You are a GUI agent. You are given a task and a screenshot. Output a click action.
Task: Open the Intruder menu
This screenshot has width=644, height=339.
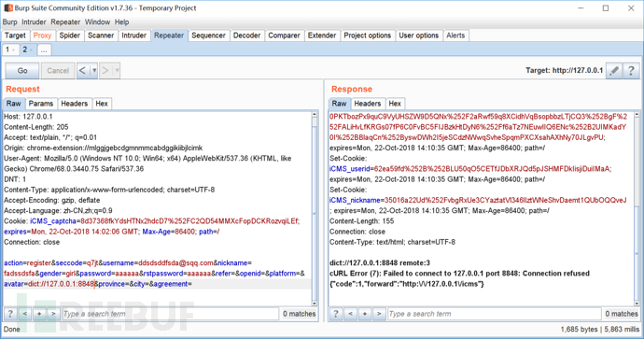(x=34, y=22)
